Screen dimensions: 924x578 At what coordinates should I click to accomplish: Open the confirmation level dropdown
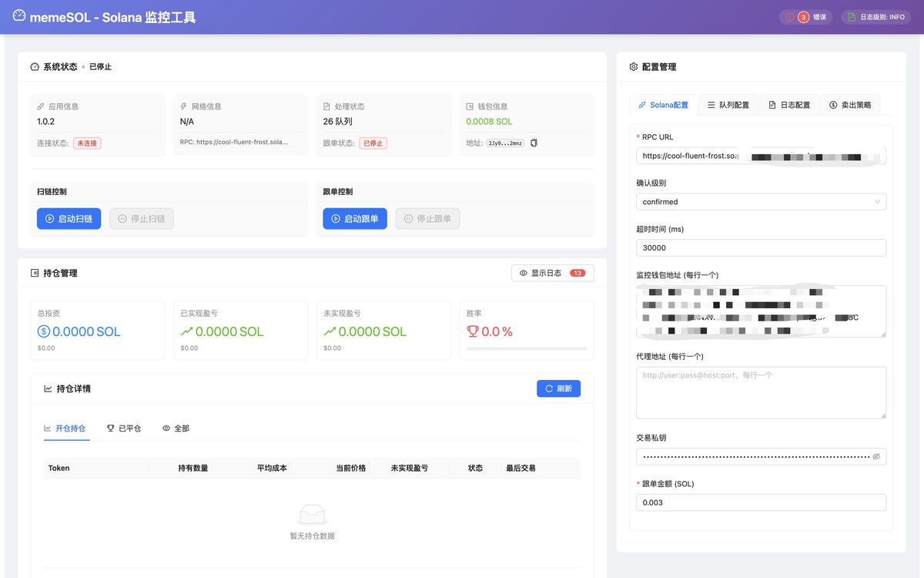pyautogui.click(x=762, y=202)
